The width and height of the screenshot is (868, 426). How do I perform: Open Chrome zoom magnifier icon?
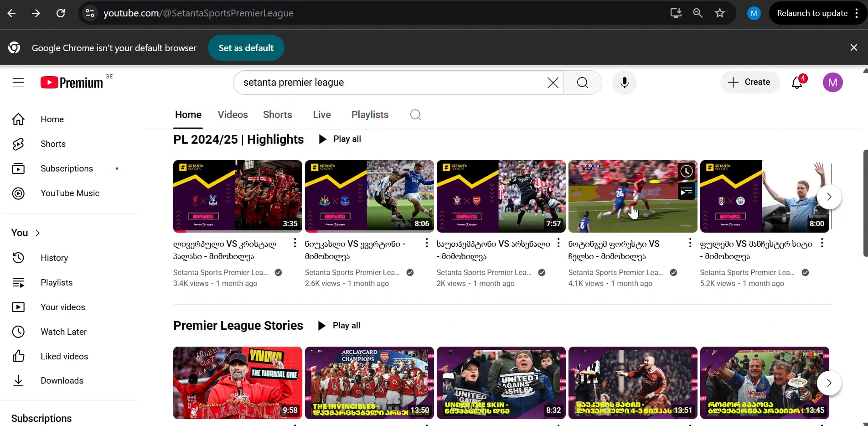tap(698, 13)
